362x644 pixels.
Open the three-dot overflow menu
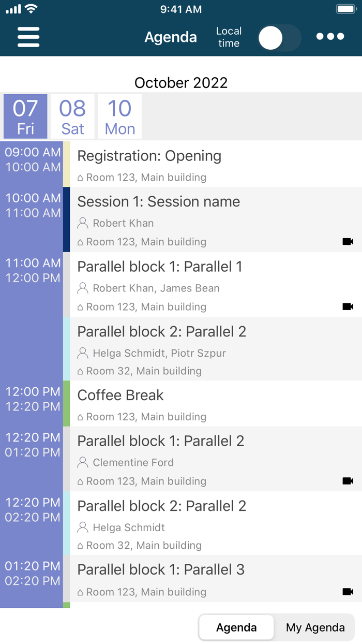(330, 37)
